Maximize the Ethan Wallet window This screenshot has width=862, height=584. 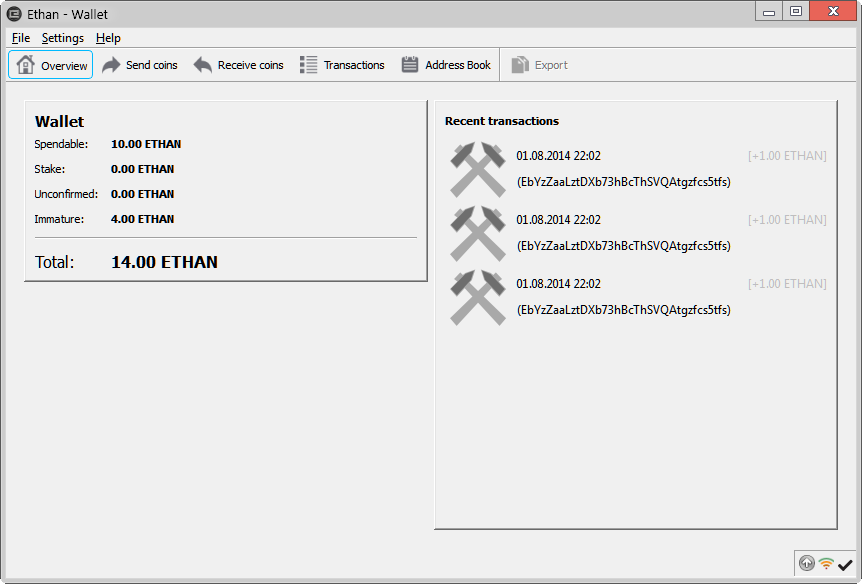(x=795, y=12)
